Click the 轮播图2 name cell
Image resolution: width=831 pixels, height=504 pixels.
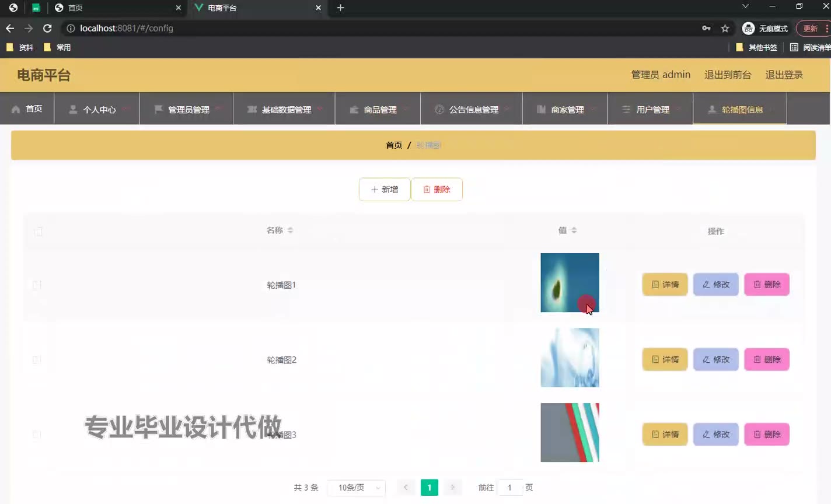pos(281,360)
